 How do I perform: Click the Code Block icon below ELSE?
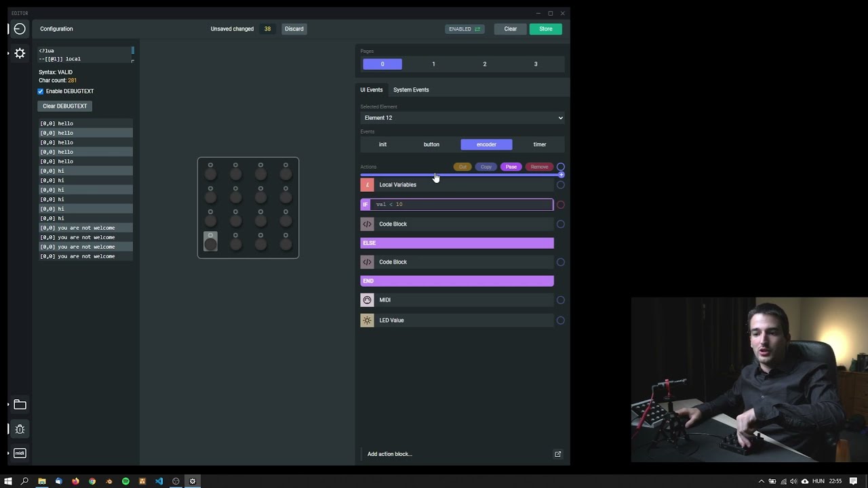(x=367, y=262)
